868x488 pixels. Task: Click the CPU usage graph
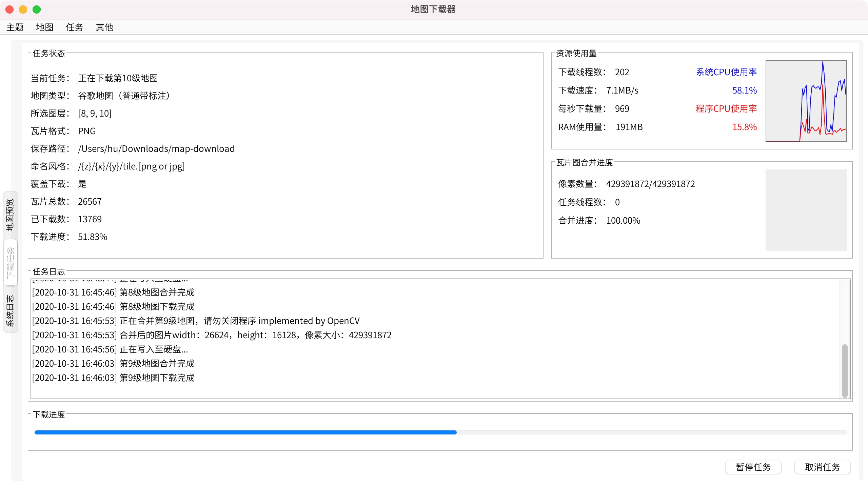tap(806, 101)
